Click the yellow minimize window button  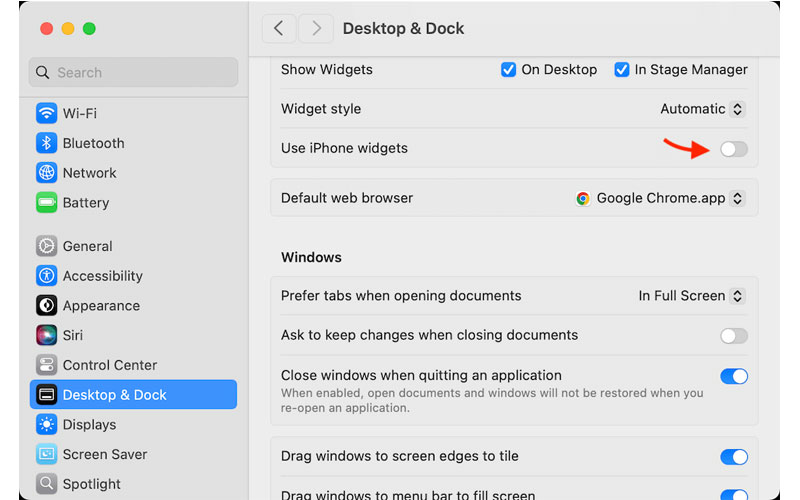[68, 29]
